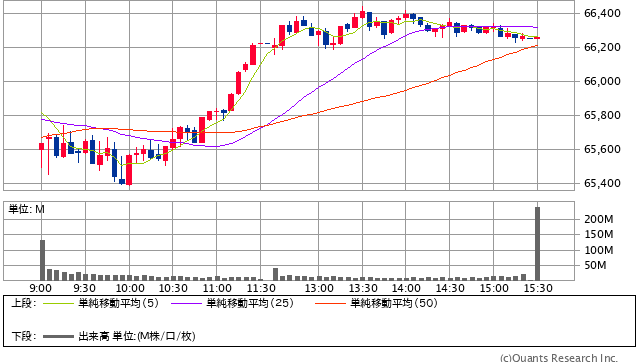
Task: Select the 単純移動平均(50) legend label
Action: click(x=394, y=303)
